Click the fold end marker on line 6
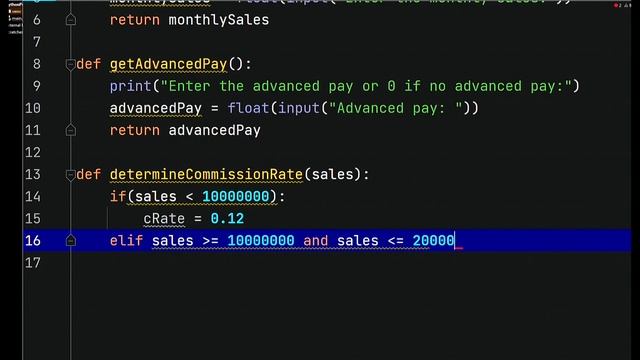640x360 pixels. click(x=71, y=20)
